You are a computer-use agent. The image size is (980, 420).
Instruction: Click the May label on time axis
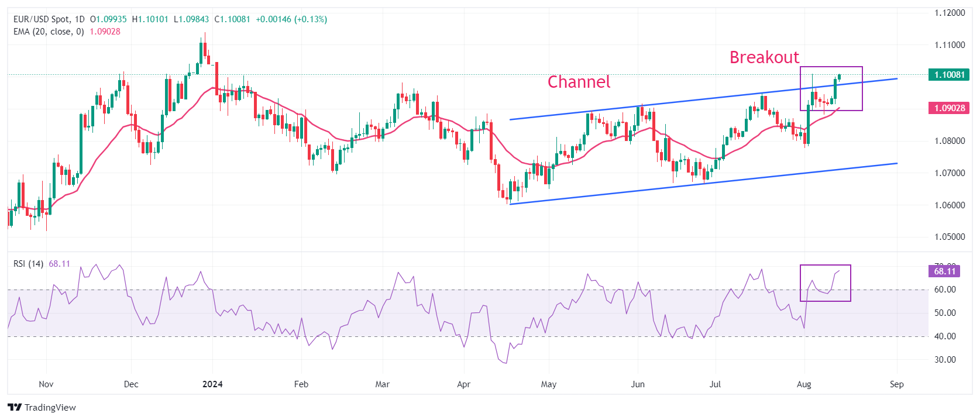click(548, 384)
